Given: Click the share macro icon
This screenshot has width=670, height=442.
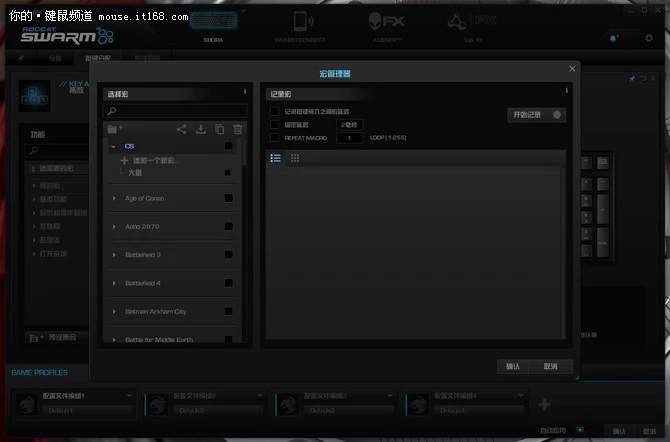Looking at the screenshot, I should coord(181,129).
